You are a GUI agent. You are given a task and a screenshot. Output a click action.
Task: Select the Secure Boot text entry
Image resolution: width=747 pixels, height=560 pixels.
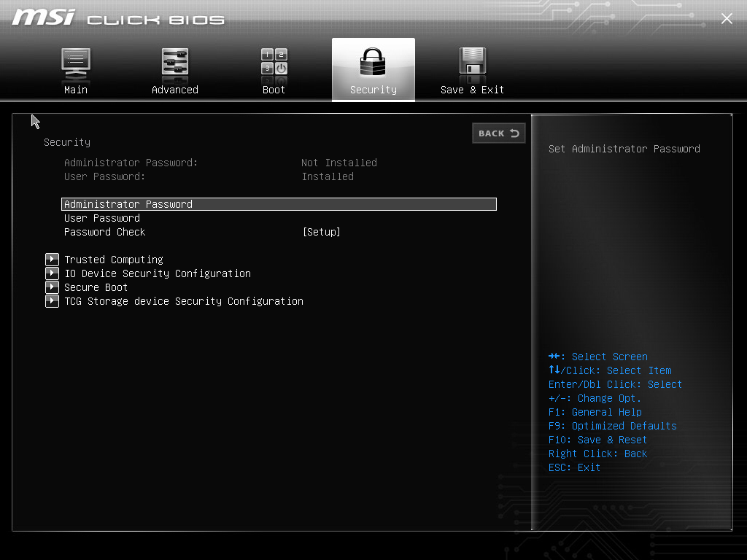click(96, 287)
